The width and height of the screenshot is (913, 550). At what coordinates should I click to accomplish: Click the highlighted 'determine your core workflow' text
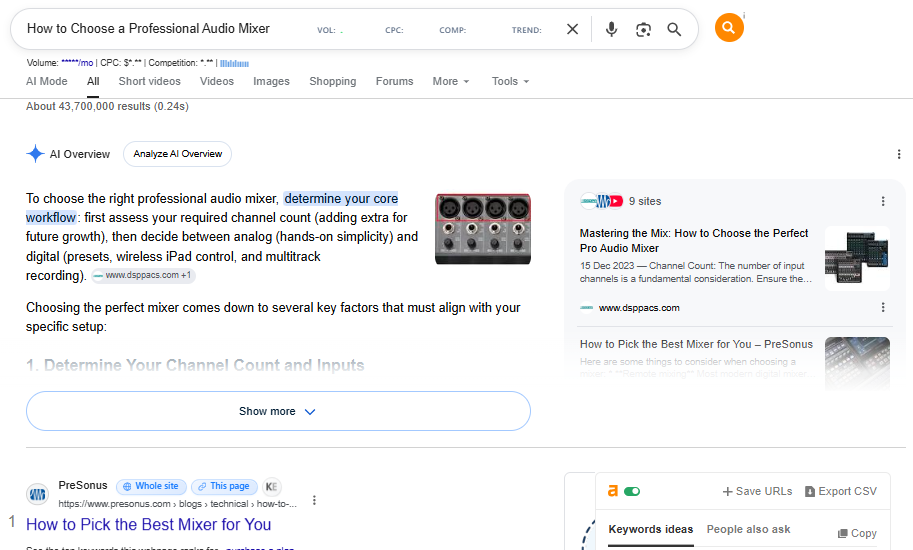click(x=341, y=198)
